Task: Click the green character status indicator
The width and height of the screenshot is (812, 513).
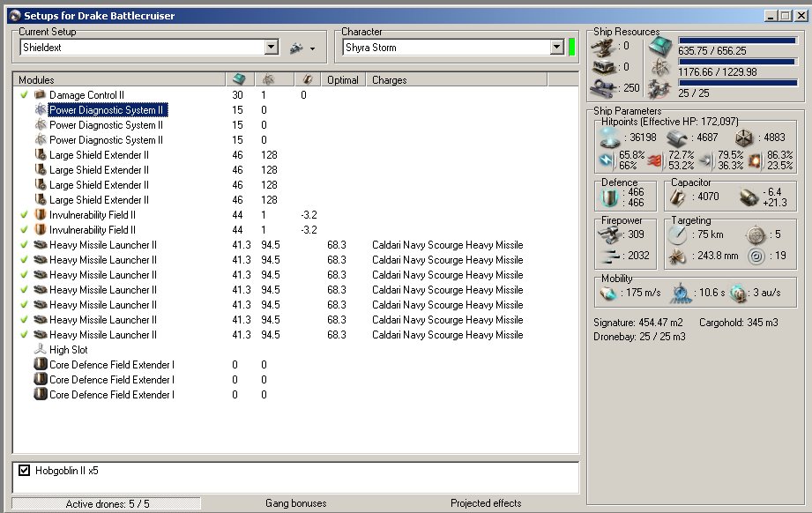Action: click(571, 48)
